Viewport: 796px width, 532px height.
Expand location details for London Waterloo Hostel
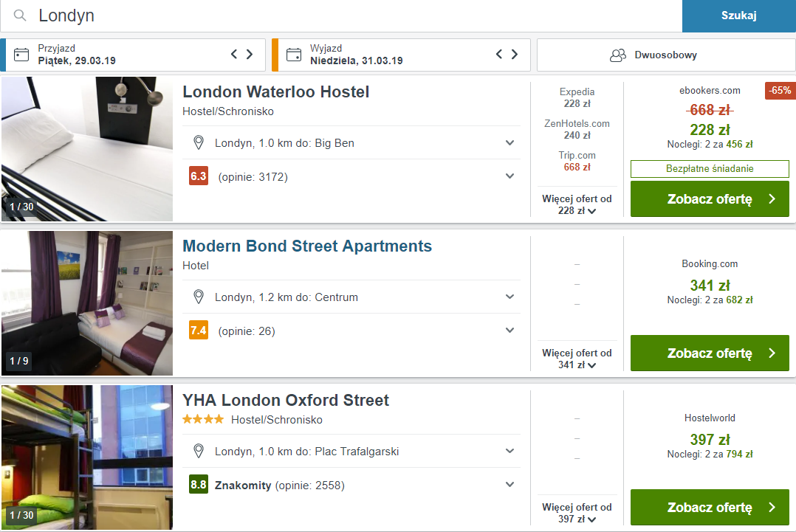509,142
